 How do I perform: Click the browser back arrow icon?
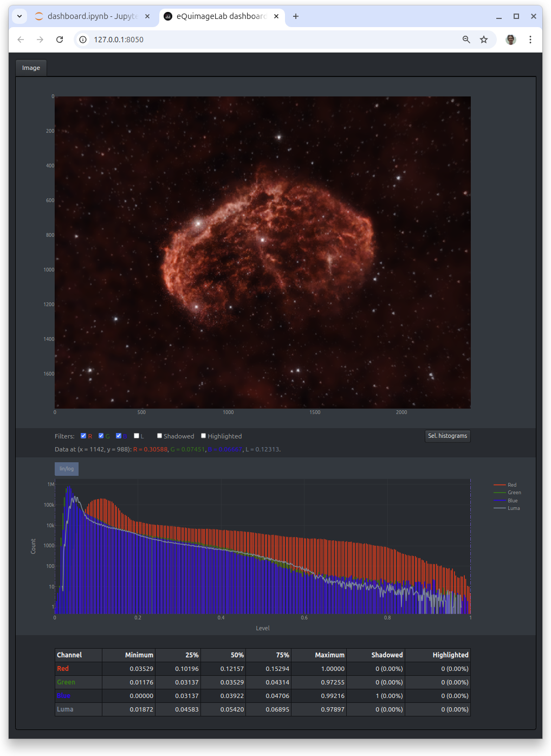click(x=21, y=40)
